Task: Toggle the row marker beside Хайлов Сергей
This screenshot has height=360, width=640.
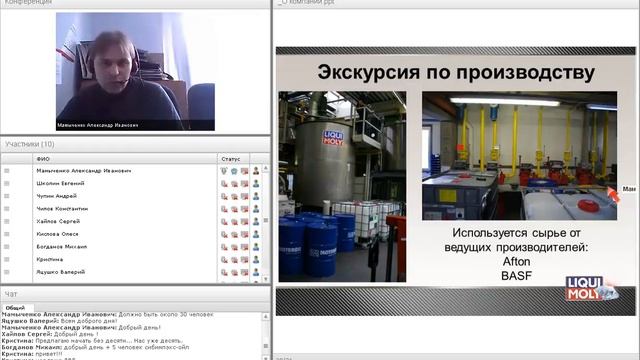Action: point(7,222)
